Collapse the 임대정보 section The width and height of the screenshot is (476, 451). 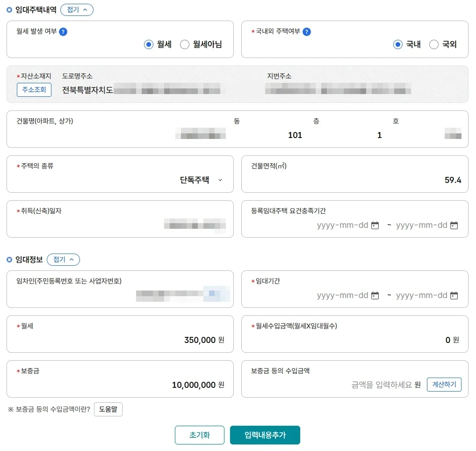pos(63,260)
